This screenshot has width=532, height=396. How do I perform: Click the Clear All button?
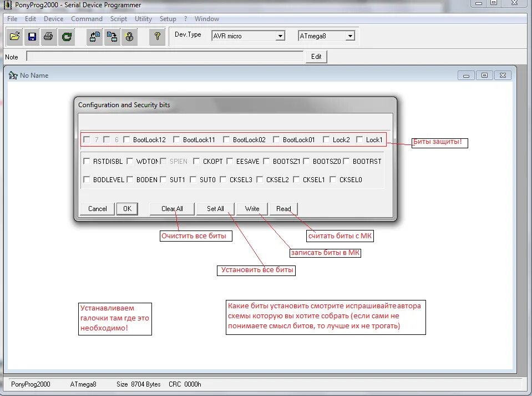tap(172, 209)
